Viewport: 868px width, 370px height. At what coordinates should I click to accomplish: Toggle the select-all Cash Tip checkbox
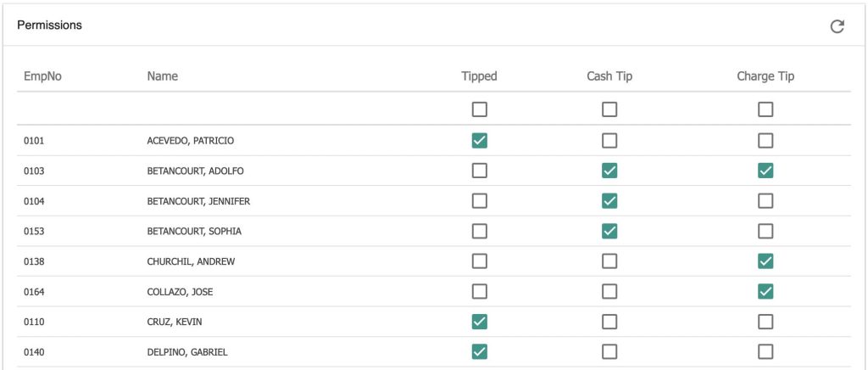coord(609,109)
